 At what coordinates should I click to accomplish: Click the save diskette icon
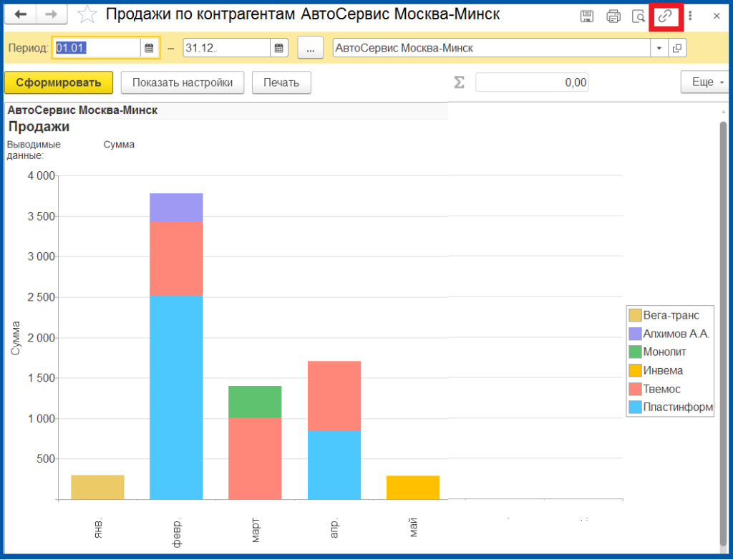pos(587,16)
